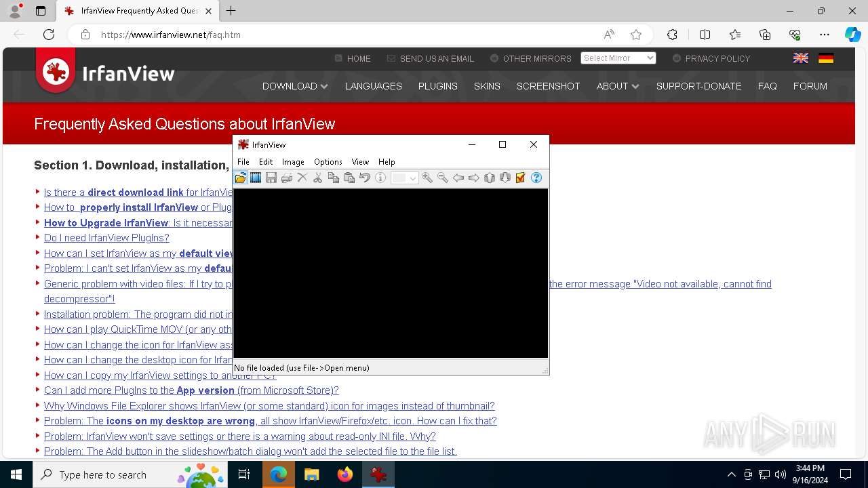Viewport: 868px width, 488px height.
Task: Open Edge Settings and more menu
Action: coord(825,35)
